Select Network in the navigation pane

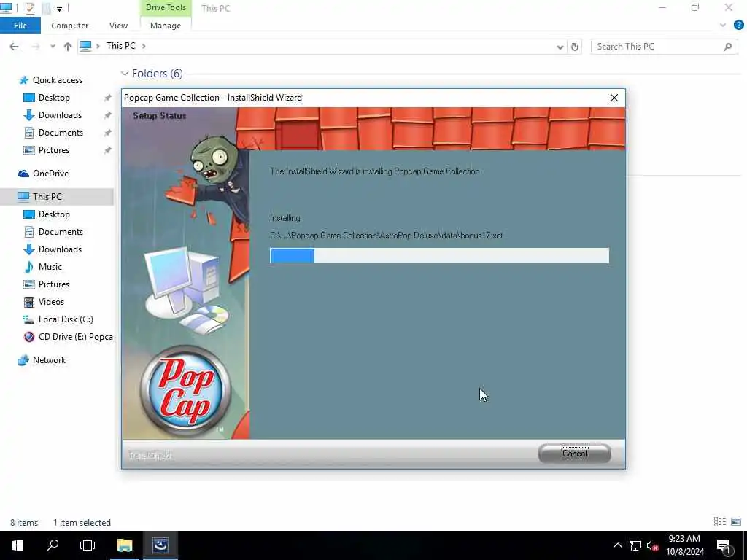(49, 360)
